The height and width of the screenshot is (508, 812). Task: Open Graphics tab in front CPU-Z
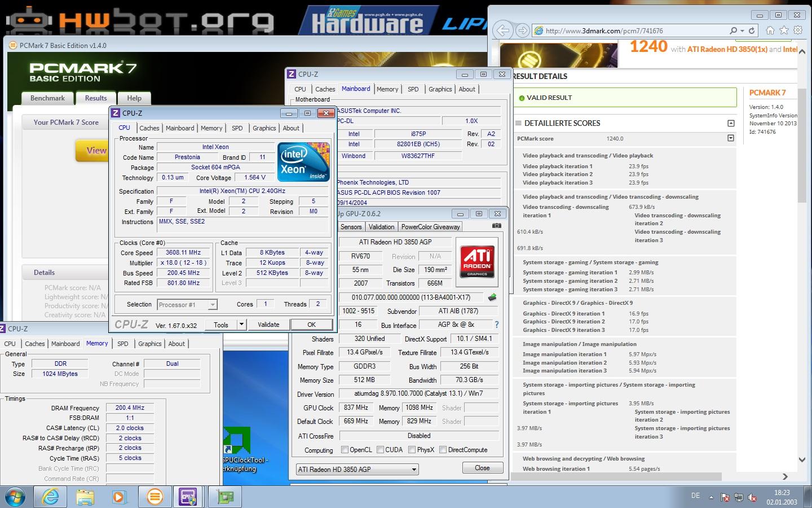[264, 128]
